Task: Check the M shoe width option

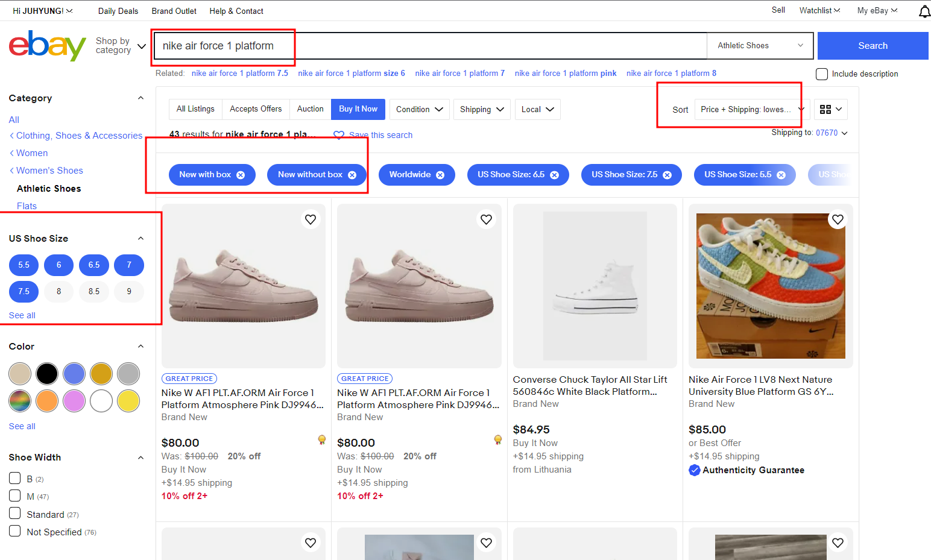Action: tap(15, 496)
